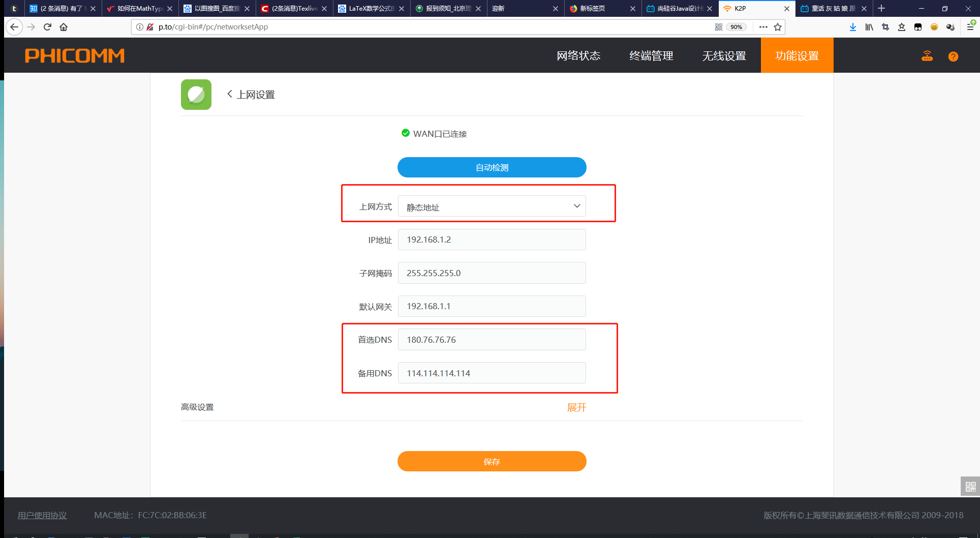Open the 终端管理 menu
Screen dimensions: 980x538
click(651, 56)
